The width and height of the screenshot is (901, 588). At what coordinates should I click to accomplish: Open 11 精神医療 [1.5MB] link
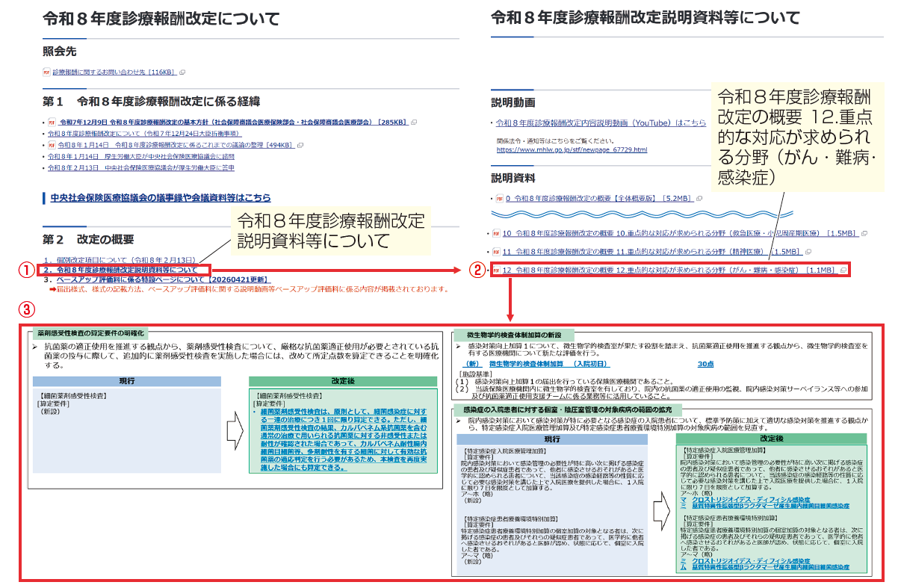tap(651, 252)
